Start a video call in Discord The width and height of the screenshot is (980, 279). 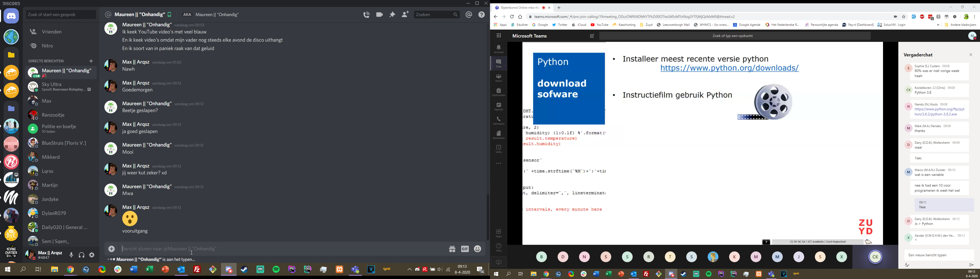[x=379, y=15]
